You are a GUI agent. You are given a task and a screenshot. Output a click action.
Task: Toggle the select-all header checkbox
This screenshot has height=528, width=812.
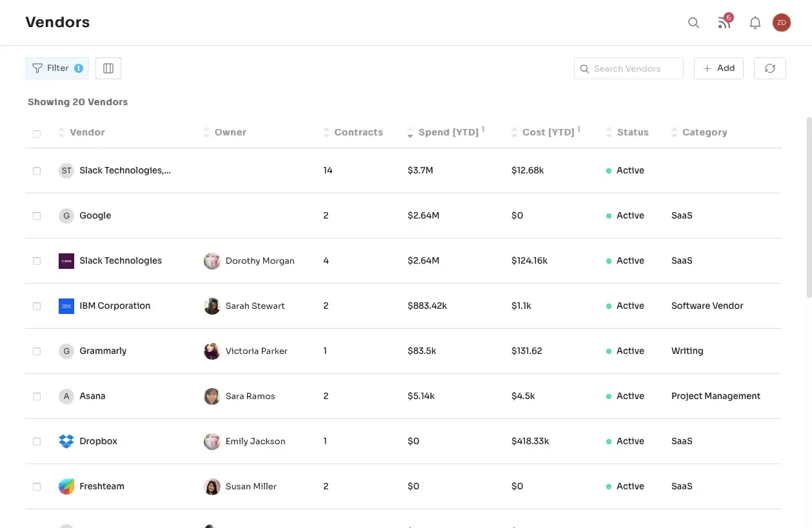(x=37, y=133)
